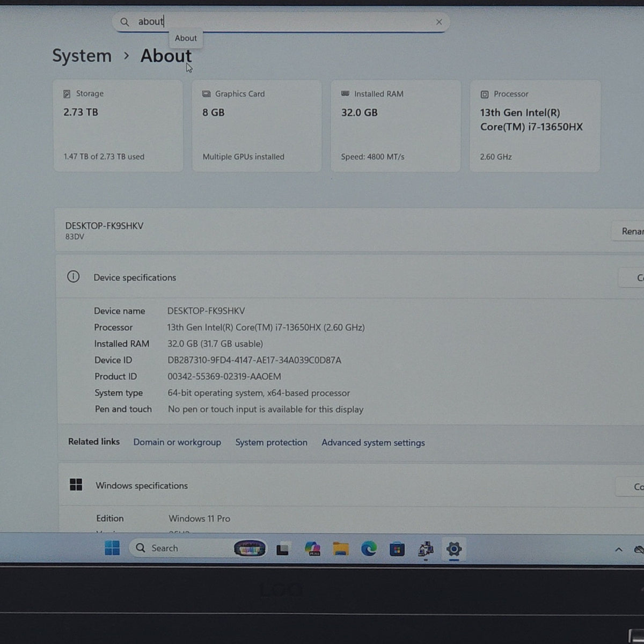Rename this PC button
This screenshot has width=644, height=644.
point(628,231)
